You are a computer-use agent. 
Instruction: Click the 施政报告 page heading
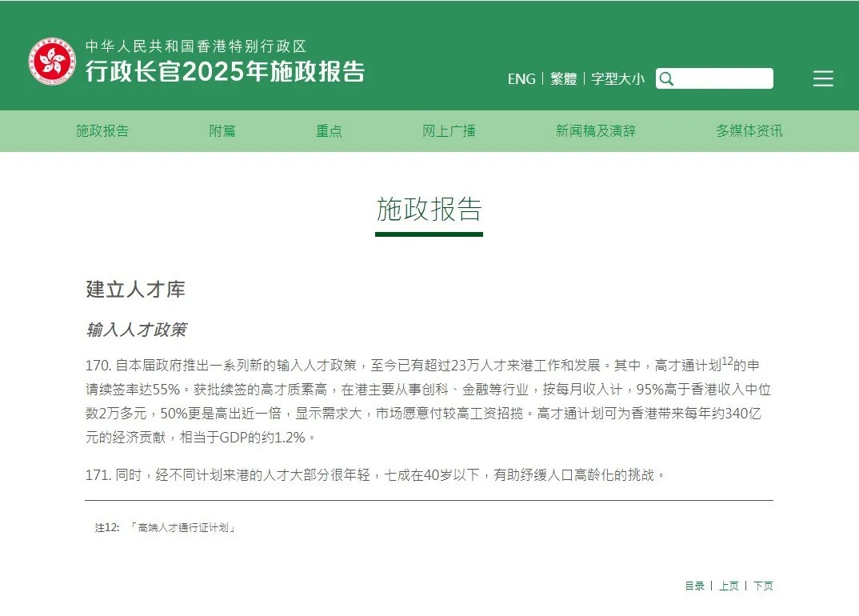click(429, 210)
